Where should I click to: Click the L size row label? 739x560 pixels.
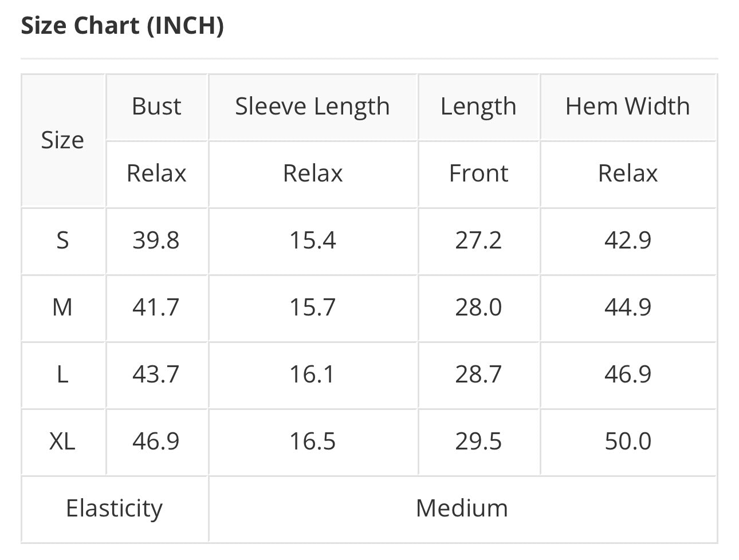pyautogui.click(x=62, y=374)
